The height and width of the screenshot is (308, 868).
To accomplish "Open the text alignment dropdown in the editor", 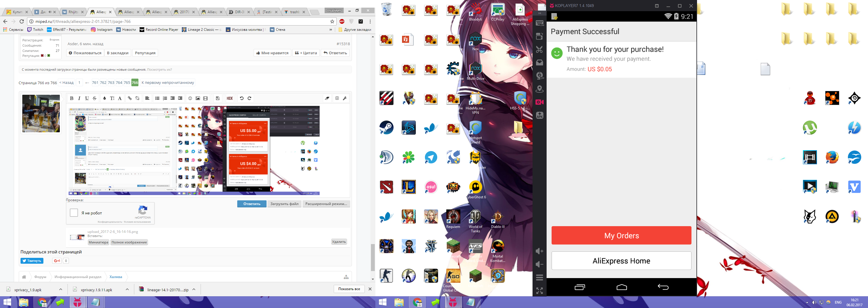I will [x=147, y=98].
